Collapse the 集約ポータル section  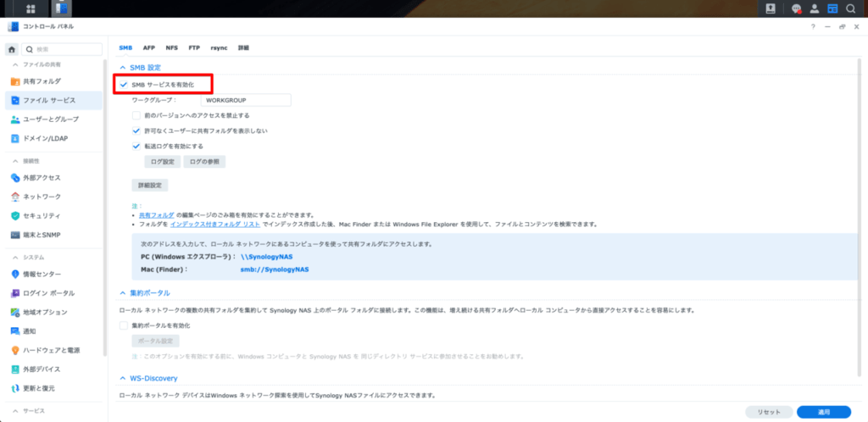tap(123, 292)
